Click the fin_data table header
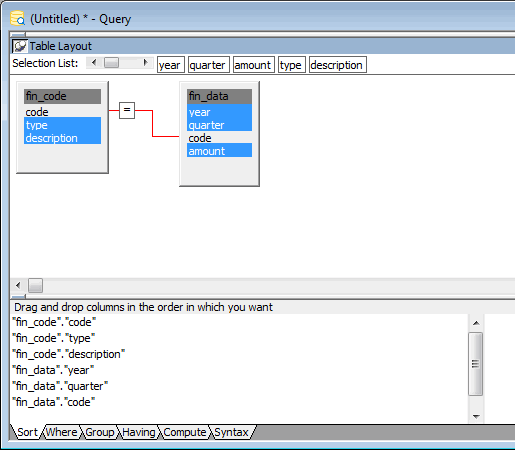 (219, 96)
